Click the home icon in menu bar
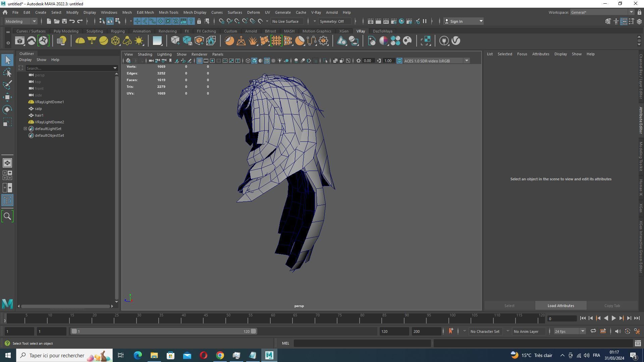This screenshot has height=362, width=644. click(5, 12)
